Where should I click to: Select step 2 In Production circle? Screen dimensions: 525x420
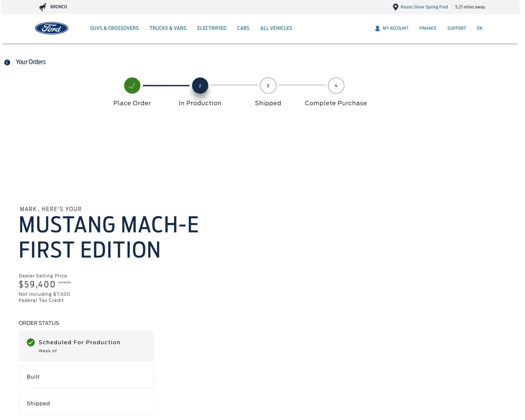pos(200,86)
